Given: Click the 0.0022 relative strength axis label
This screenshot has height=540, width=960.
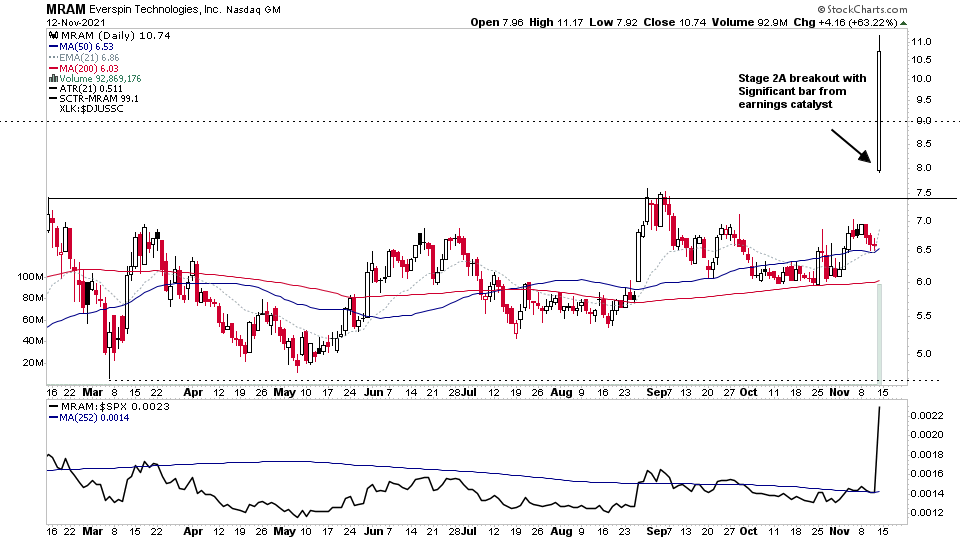Looking at the screenshot, I should coord(927,416).
